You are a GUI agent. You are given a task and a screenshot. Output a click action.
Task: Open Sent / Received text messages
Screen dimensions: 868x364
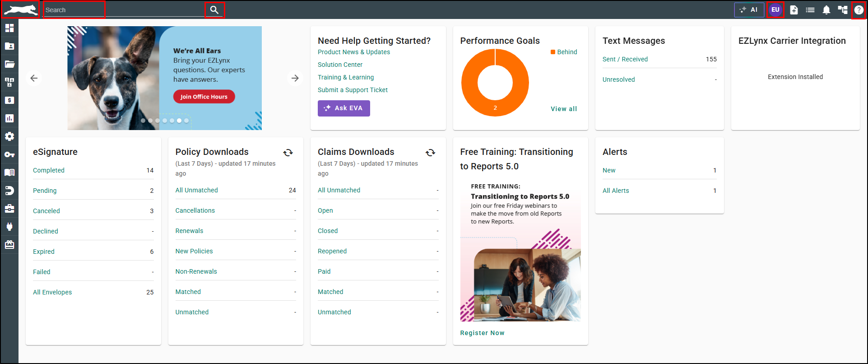[x=625, y=59]
